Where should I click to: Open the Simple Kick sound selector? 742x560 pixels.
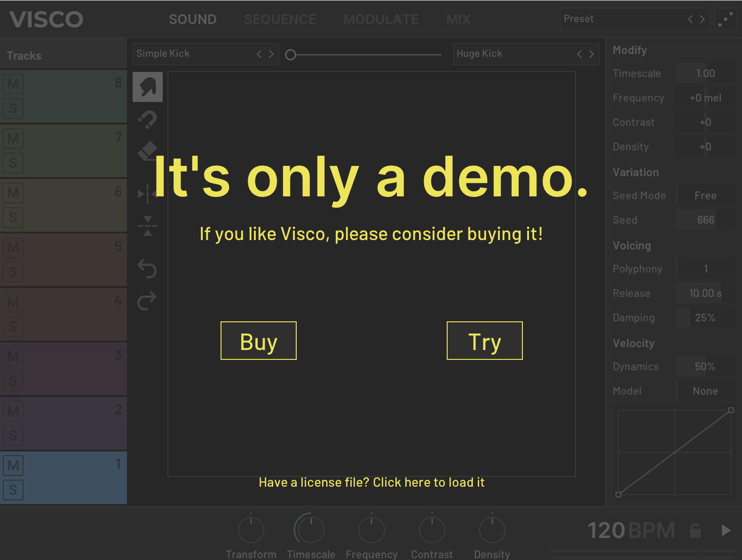point(206,54)
